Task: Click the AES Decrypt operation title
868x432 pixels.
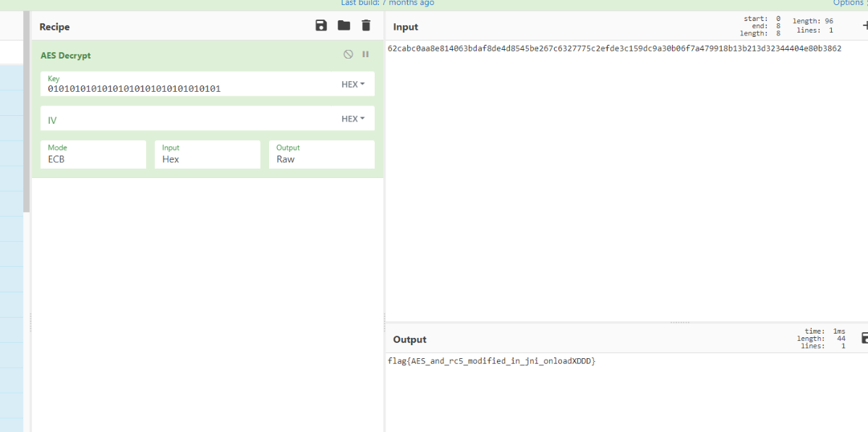Action: click(x=66, y=55)
